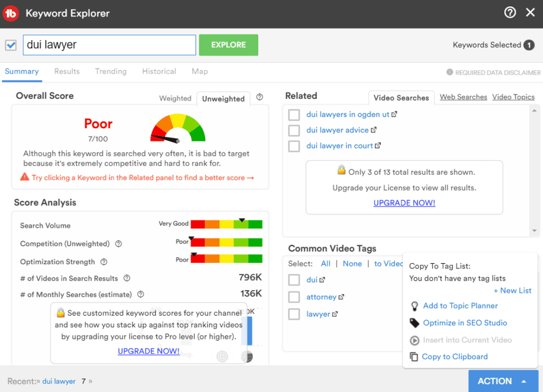Click the Related panel scroll-down arrow
This screenshot has height=392, width=543.
(x=535, y=231)
